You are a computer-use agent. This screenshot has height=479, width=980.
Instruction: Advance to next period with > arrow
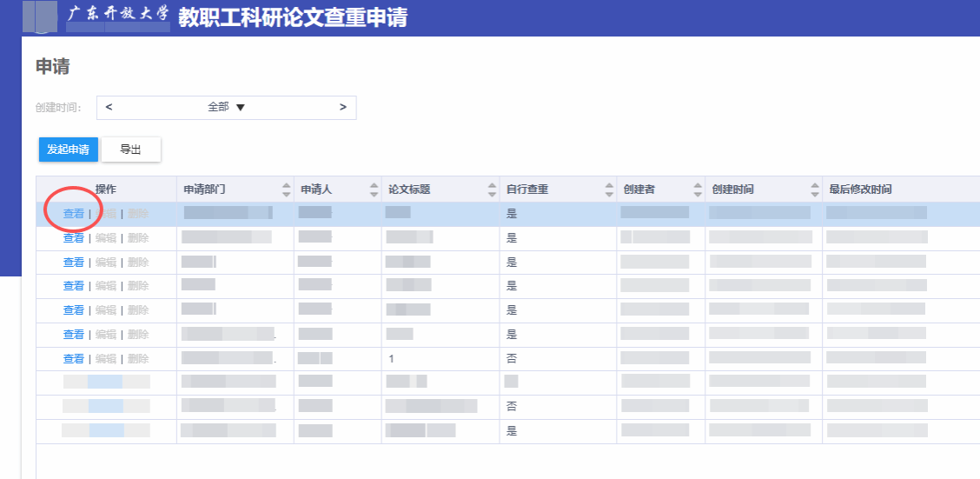343,107
